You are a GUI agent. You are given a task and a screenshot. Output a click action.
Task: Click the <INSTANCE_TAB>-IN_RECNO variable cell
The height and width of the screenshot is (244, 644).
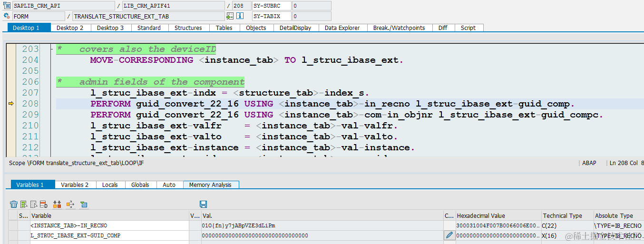point(109,225)
